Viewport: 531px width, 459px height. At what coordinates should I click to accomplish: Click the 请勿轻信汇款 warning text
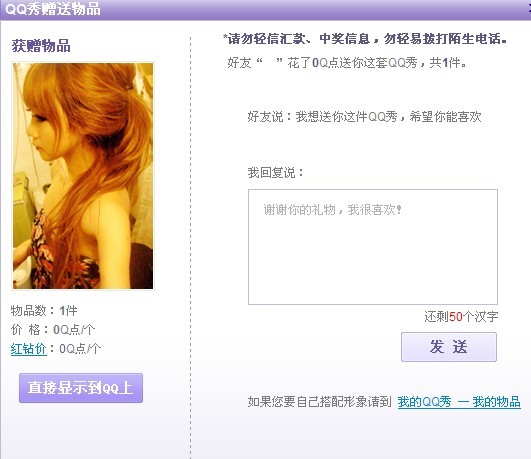[365, 39]
